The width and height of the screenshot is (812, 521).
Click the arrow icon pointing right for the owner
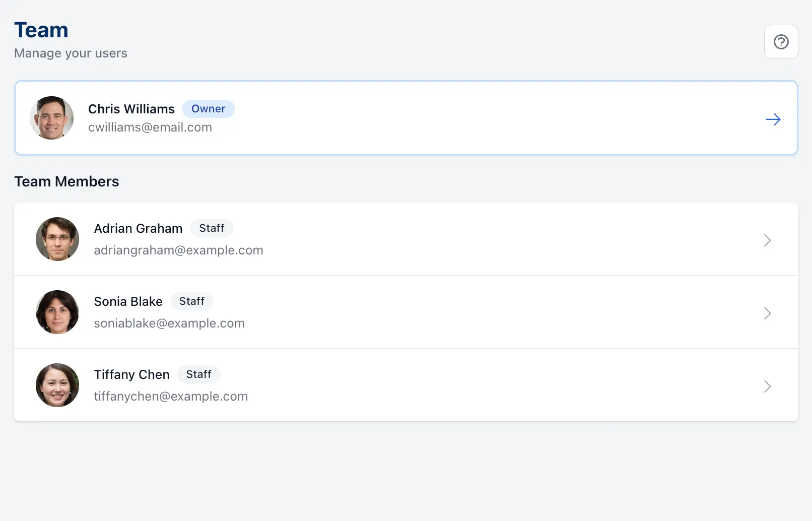pos(773,119)
